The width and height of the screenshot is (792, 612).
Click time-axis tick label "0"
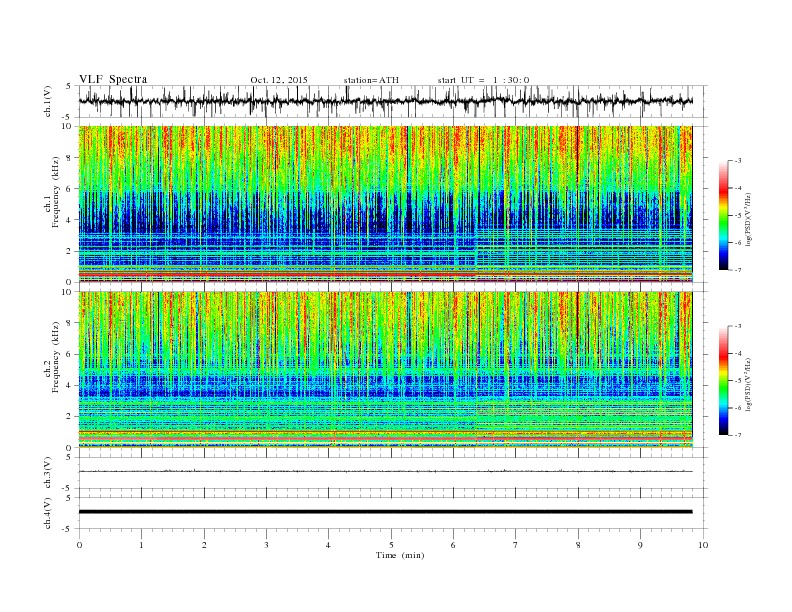(79, 545)
